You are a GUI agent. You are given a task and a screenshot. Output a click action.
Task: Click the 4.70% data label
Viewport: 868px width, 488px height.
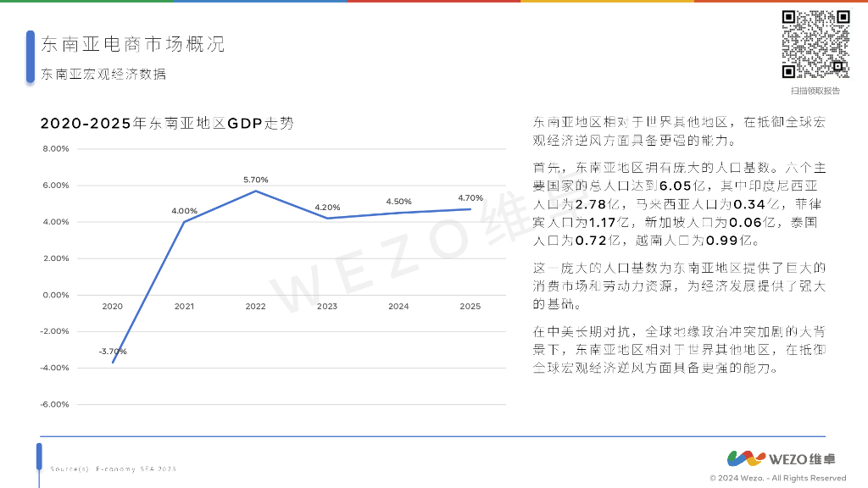coord(470,197)
